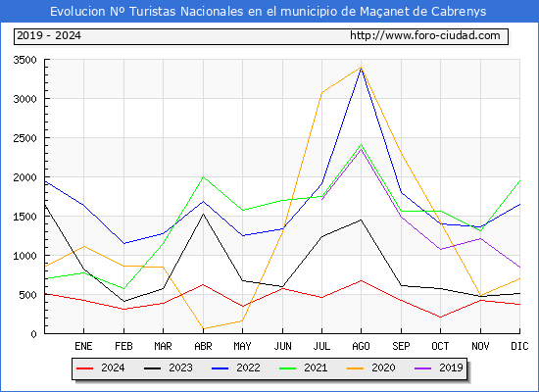
Task: Click the FEB month axis label
Action: 123,346
